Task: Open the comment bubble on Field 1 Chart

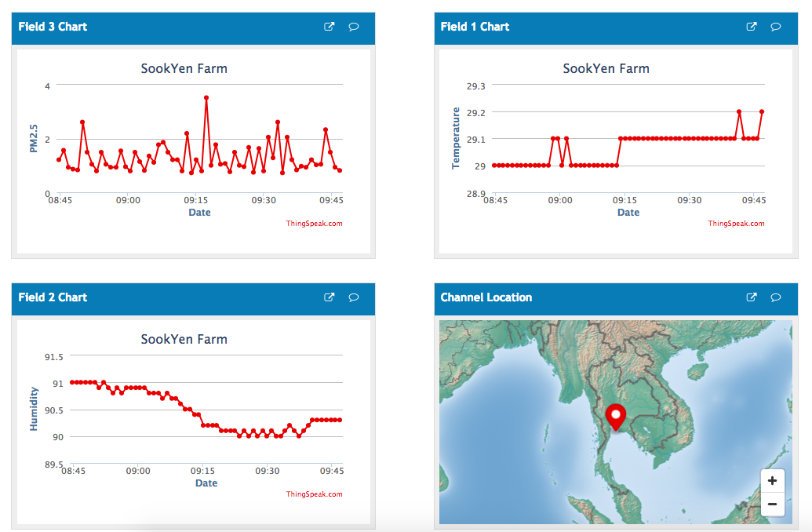Action: [775, 26]
